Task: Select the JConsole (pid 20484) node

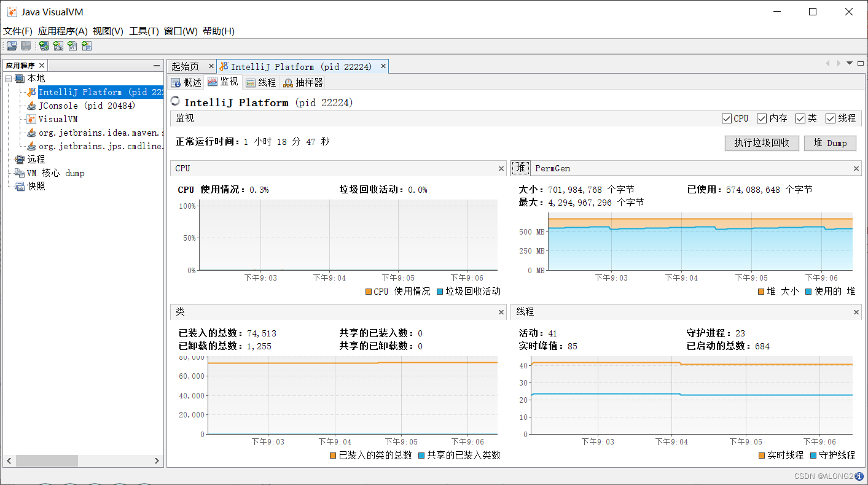Action: click(x=87, y=106)
